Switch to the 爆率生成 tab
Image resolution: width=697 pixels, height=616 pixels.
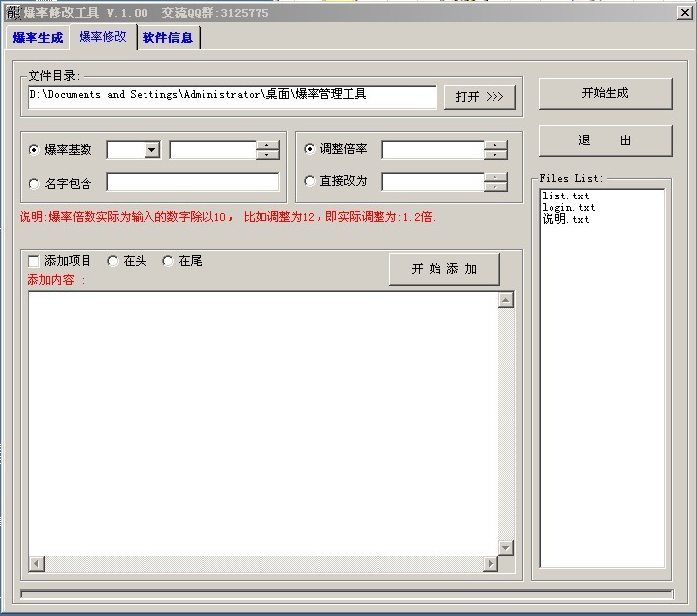(37, 38)
